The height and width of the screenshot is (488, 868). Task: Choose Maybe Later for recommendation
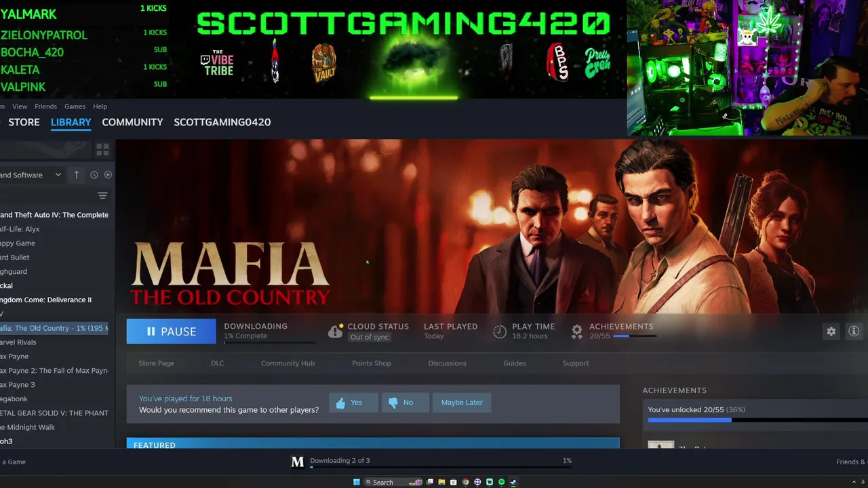(462, 403)
